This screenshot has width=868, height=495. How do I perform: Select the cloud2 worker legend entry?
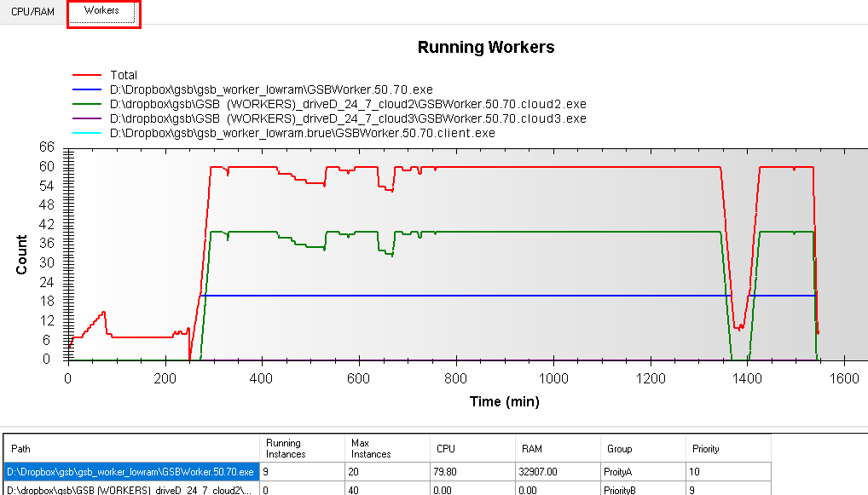(x=348, y=104)
